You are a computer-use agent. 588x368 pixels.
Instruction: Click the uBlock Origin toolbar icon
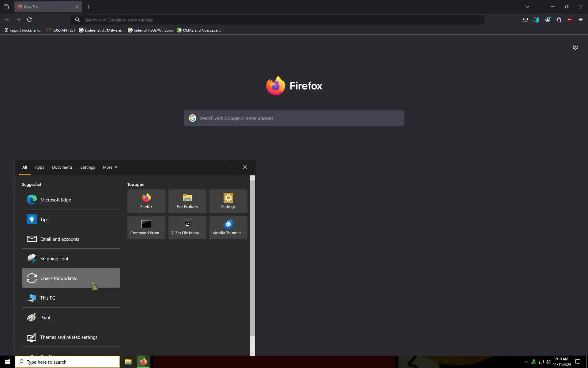pos(570,20)
